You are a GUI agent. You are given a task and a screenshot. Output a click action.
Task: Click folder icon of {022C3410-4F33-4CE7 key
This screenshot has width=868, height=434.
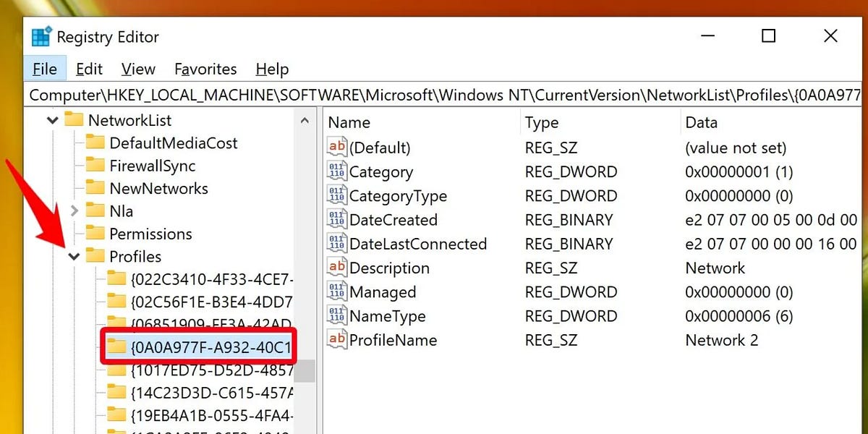pyautogui.click(x=116, y=278)
